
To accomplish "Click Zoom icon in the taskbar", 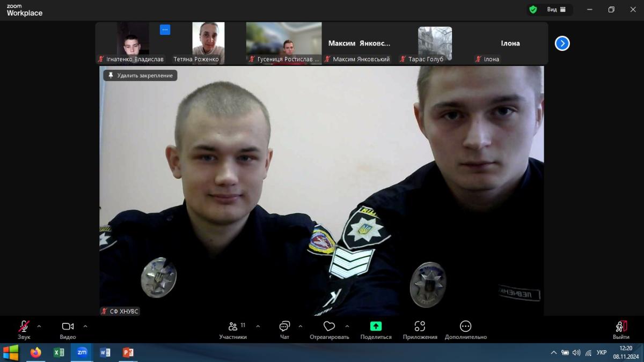I will tap(82, 352).
